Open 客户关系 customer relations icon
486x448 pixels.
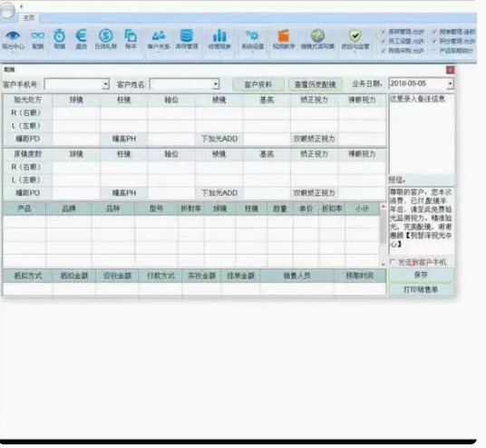159,39
